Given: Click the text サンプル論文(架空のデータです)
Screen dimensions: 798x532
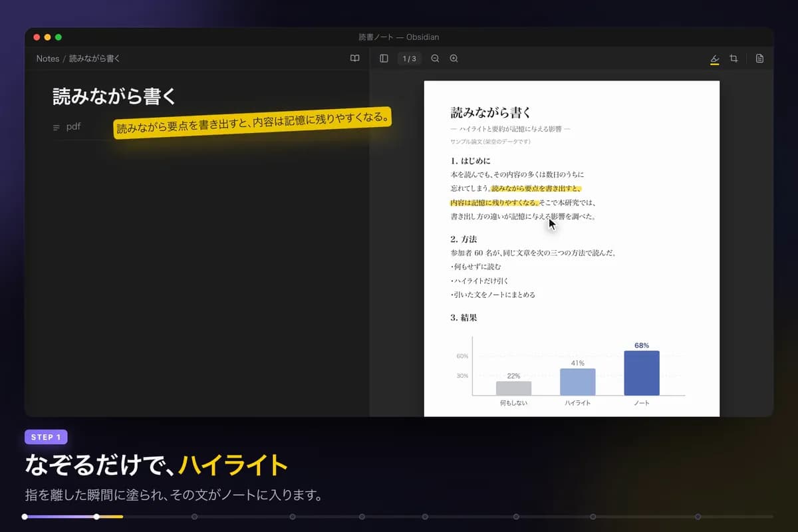Looking at the screenshot, I should tap(491, 142).
